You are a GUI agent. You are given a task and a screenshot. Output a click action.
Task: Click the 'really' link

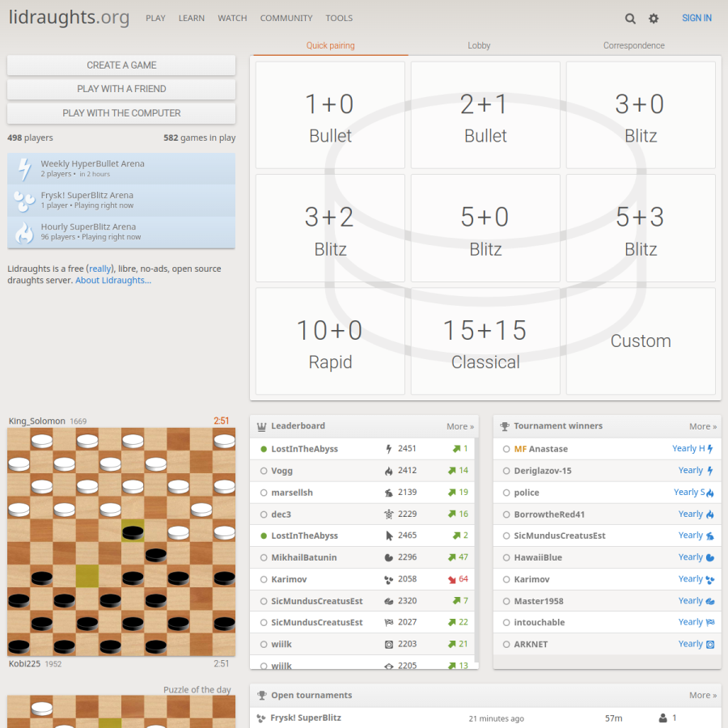coord(99,269)
